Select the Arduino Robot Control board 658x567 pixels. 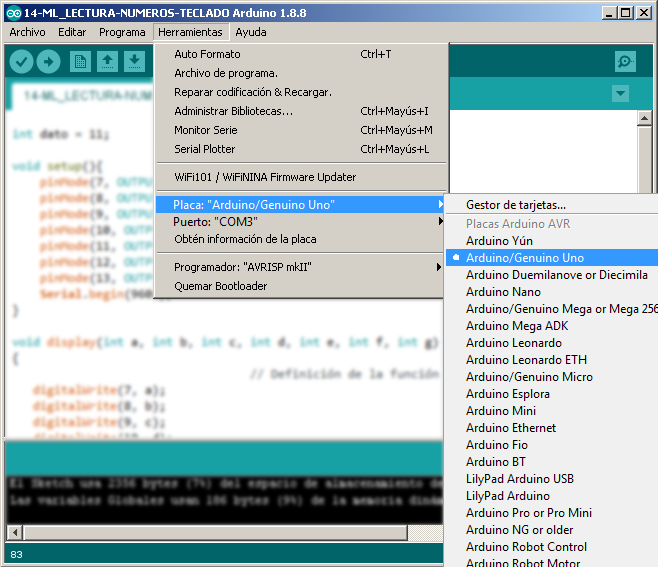pos(551,547)
